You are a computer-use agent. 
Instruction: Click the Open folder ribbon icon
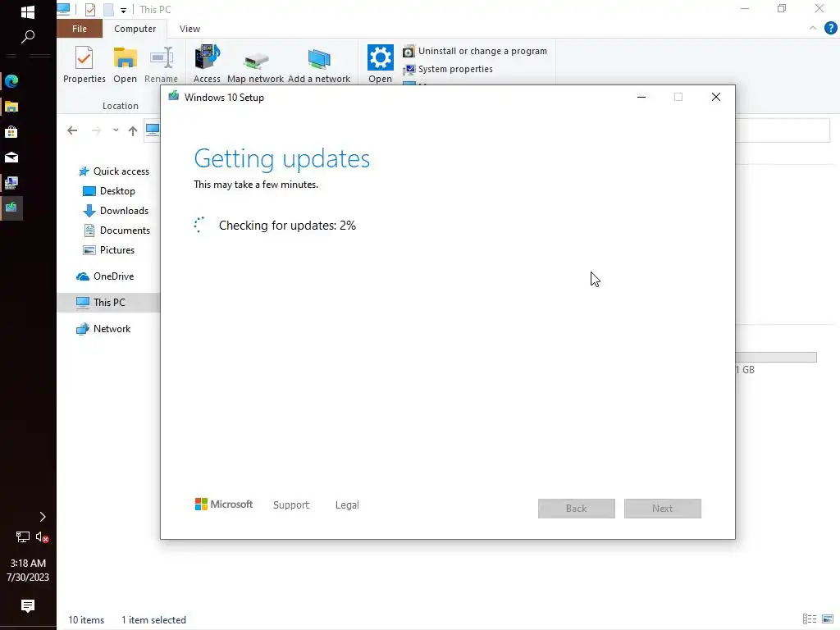point(125,64)
